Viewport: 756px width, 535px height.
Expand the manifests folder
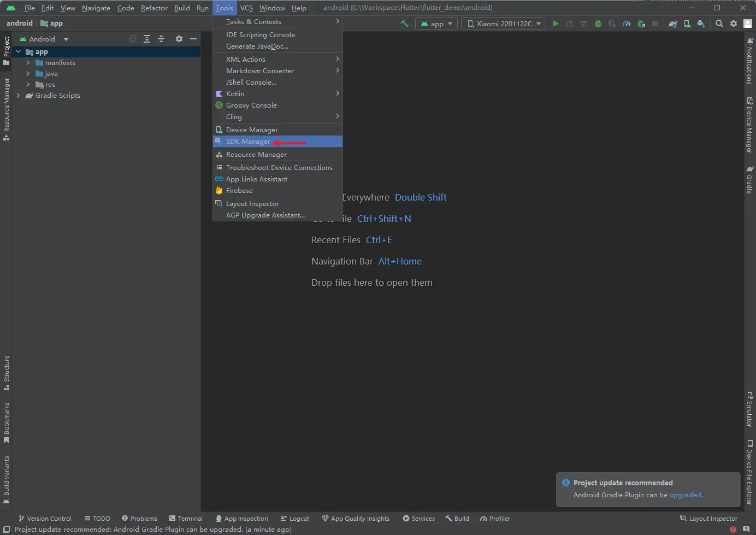28,63
